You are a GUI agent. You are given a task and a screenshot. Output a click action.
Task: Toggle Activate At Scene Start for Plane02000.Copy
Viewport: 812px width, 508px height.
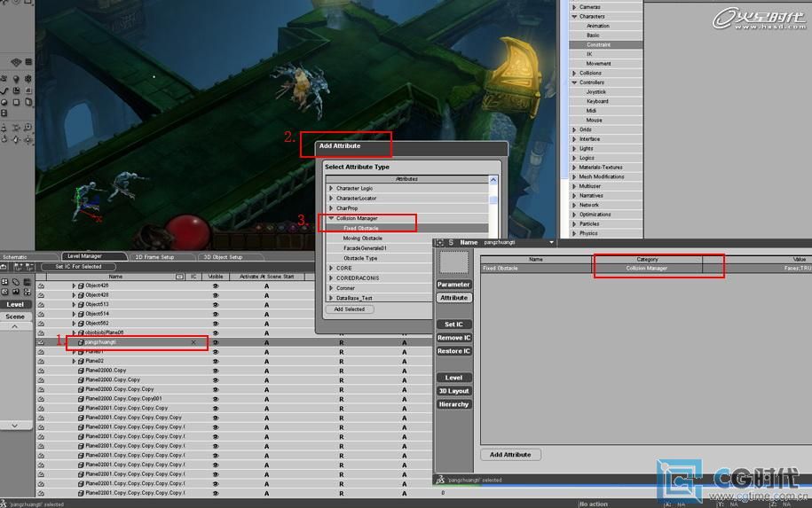[x=267, y=371]
